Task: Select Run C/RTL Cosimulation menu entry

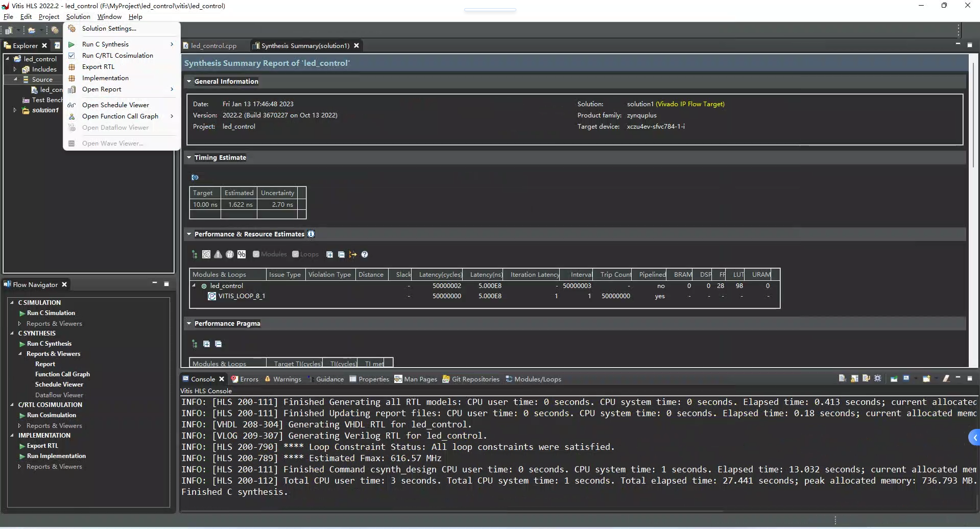Action: 121,56
